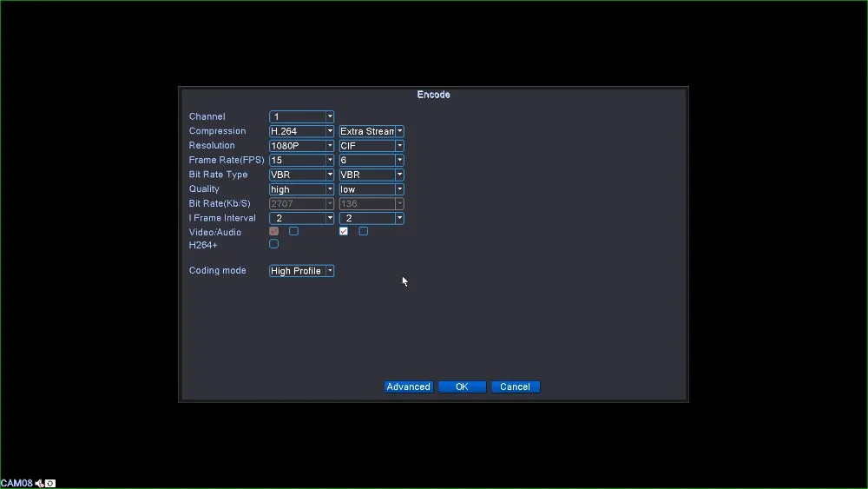Open the extra stream Frame Rate dropdown showing 6

[372, 160]
